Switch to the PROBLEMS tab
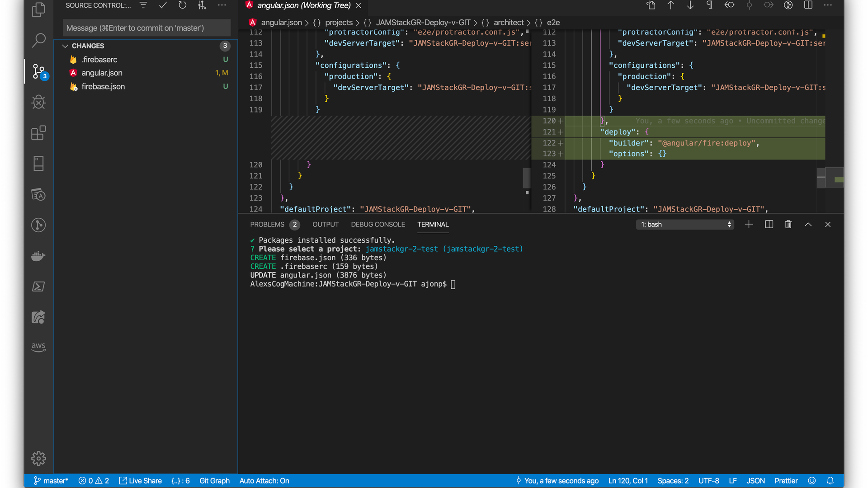This screenshot has height=488, width=868. click(267, 225)
